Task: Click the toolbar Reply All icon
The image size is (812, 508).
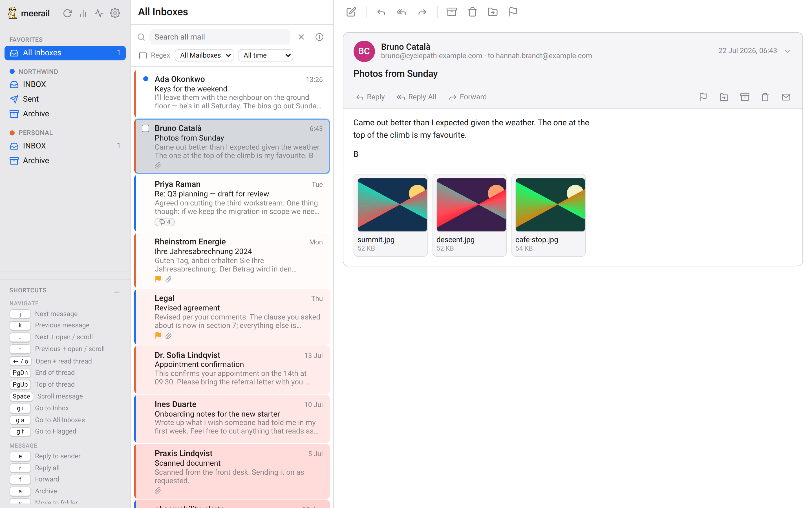Action: (x=401, y=12)
